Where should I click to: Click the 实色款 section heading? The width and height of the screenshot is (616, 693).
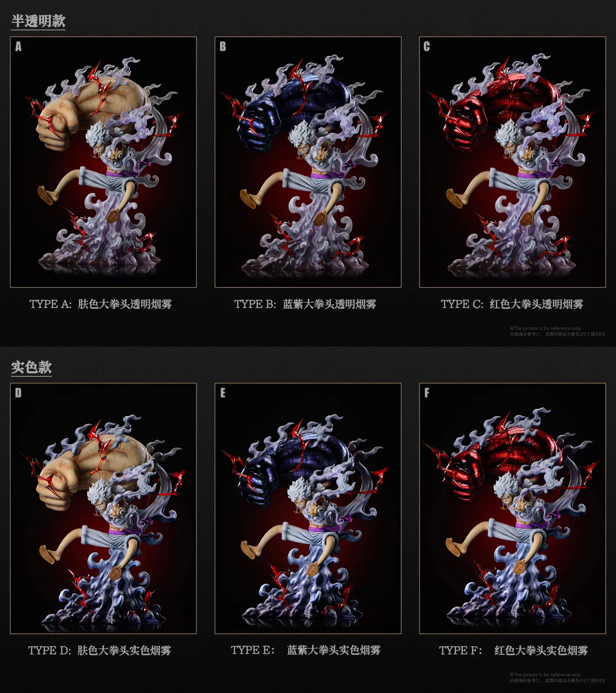(x=31, y=367)
